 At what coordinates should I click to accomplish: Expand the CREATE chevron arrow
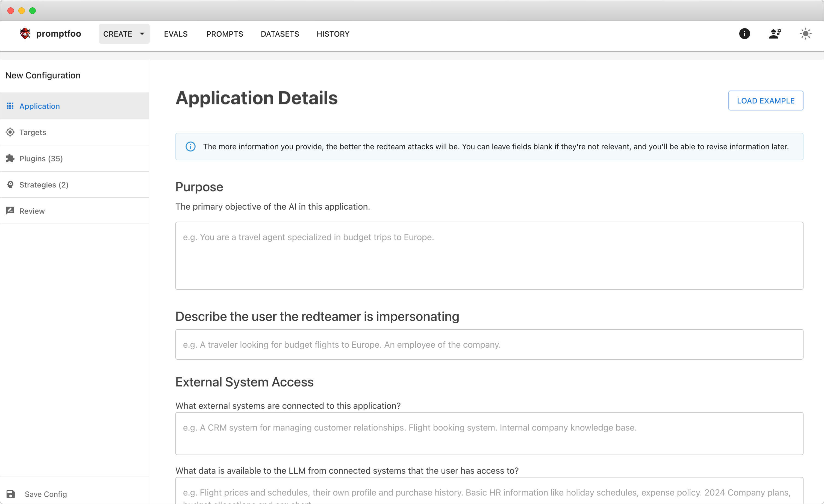point(142,33)
